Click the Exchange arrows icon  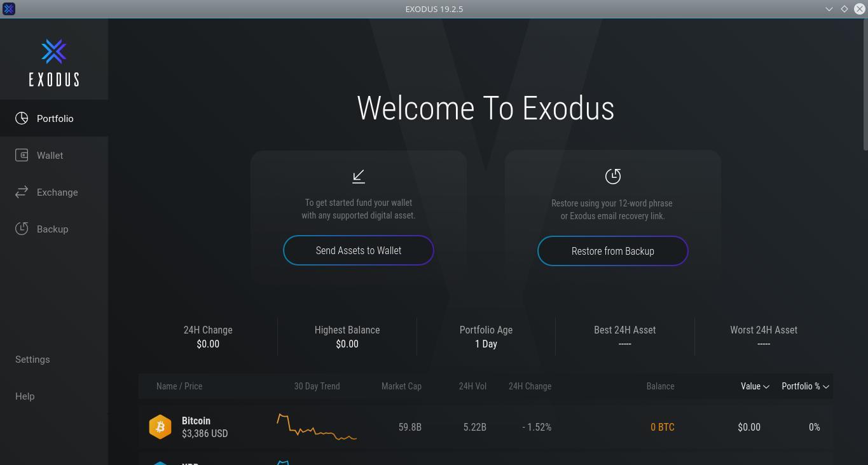(22, 192)
